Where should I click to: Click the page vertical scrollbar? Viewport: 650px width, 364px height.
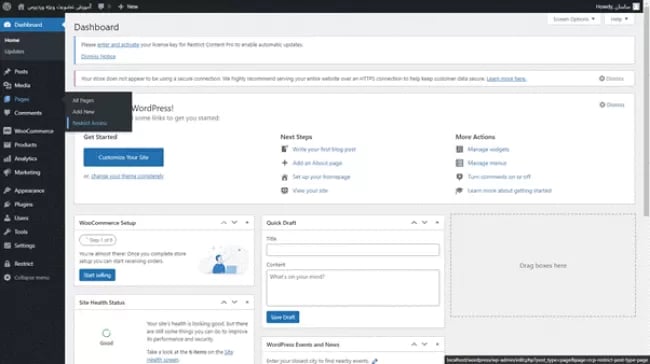(x=646, y=112)
